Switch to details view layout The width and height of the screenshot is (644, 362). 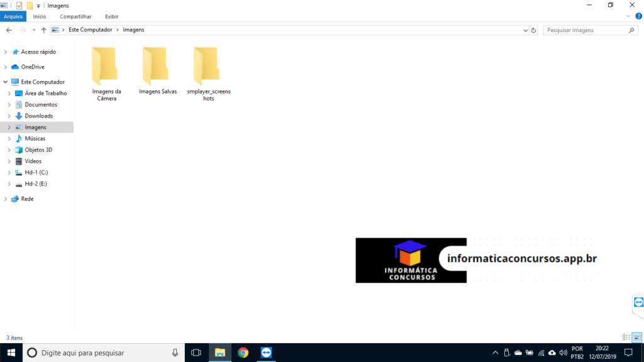(626, 337)
